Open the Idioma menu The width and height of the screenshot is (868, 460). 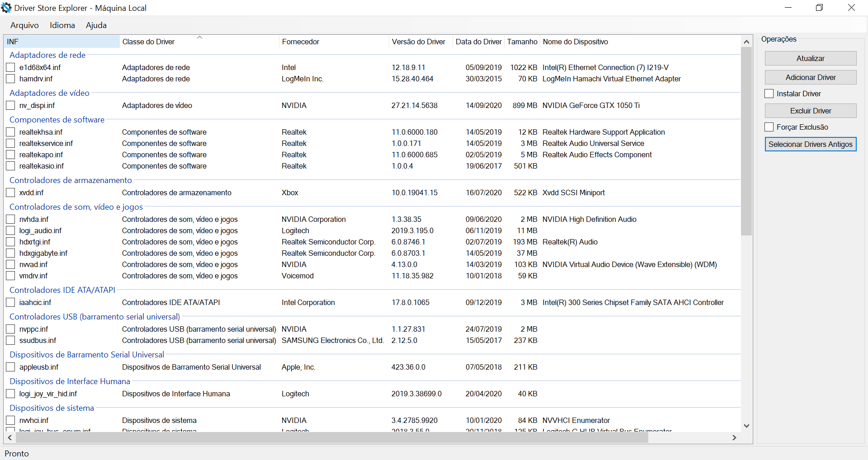(62, 25)
